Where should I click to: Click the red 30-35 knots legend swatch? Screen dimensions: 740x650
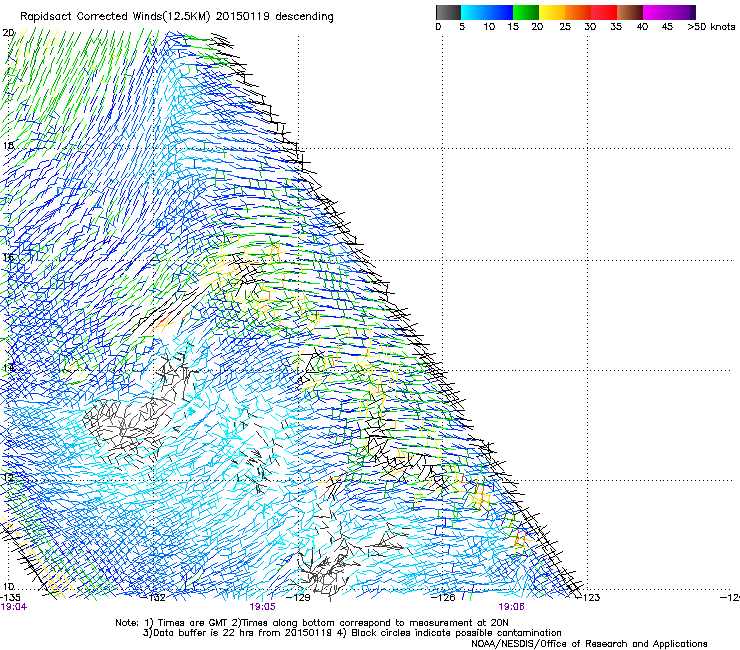coord(604,12)
